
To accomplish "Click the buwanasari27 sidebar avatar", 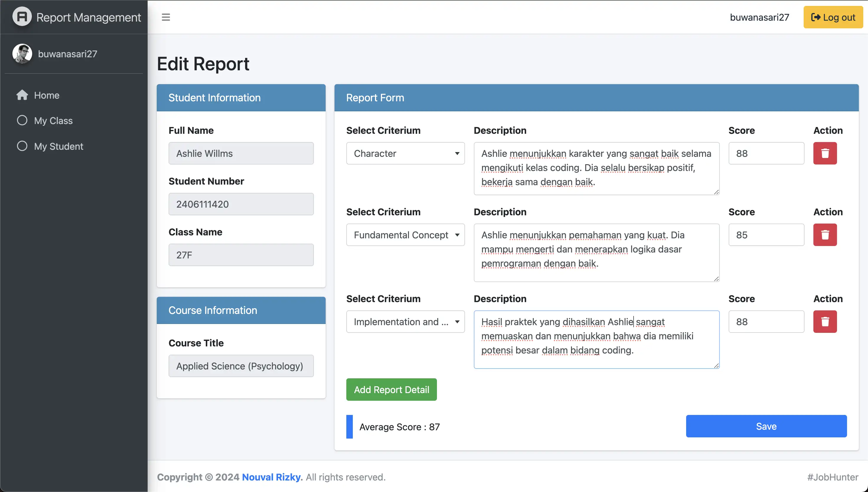I will coord(22,54).
